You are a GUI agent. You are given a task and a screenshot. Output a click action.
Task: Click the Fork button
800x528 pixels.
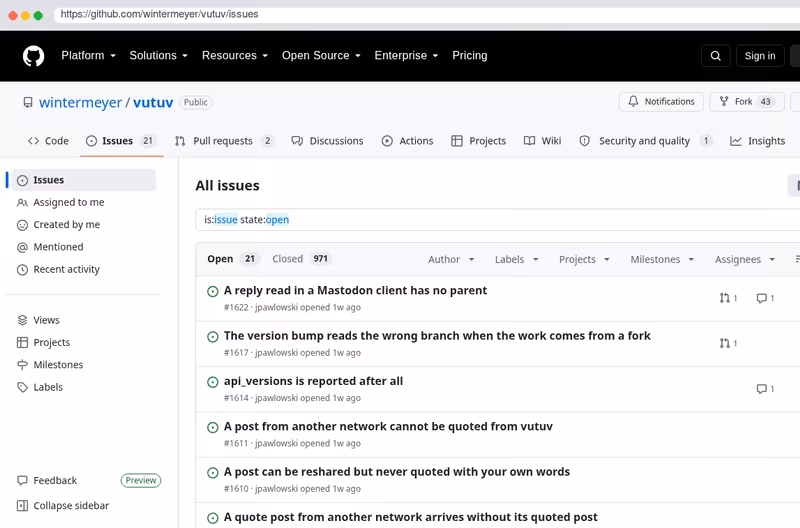click(x=747, y=102)
